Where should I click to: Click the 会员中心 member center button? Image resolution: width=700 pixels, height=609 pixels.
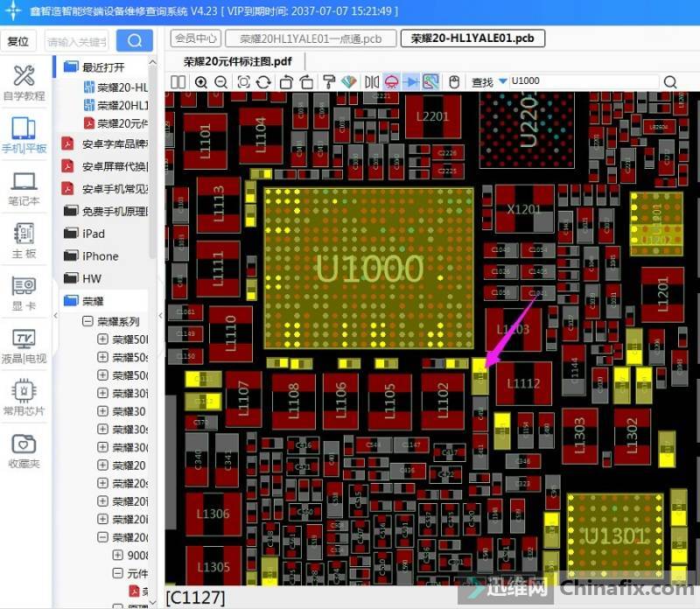tap(195, 38)
